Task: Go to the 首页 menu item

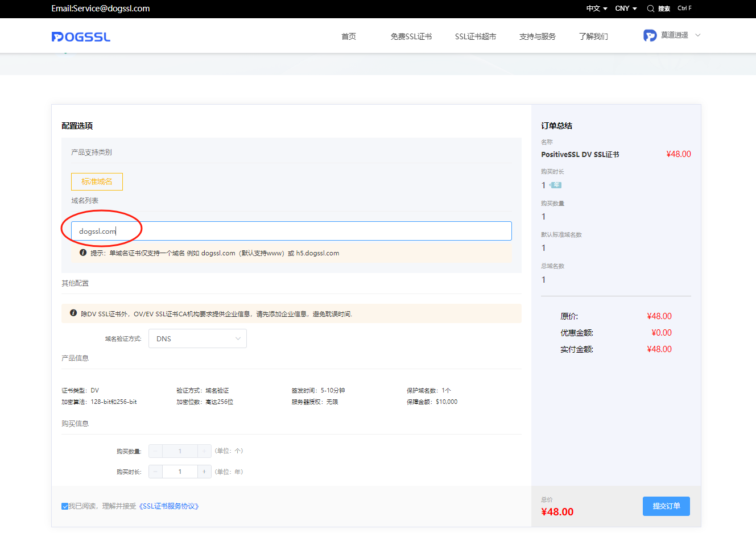Action: coord(349,36)
